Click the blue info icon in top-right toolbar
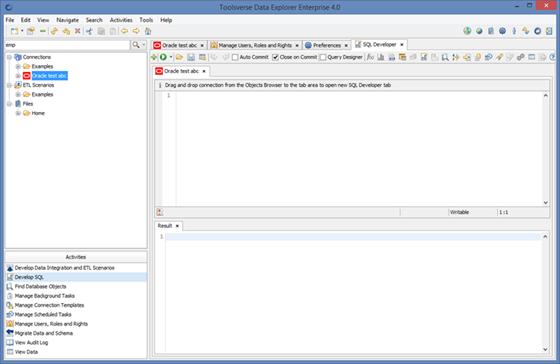 pyautogui.click(x=514, y=31)
